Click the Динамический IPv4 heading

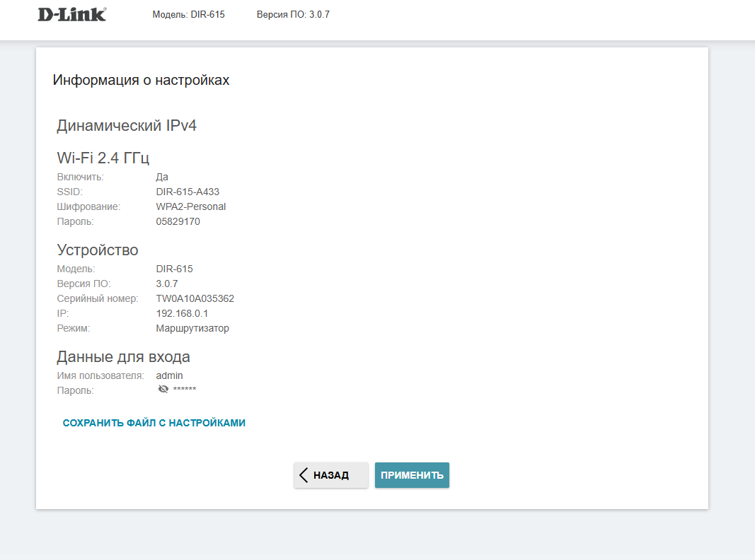(127, 126)
